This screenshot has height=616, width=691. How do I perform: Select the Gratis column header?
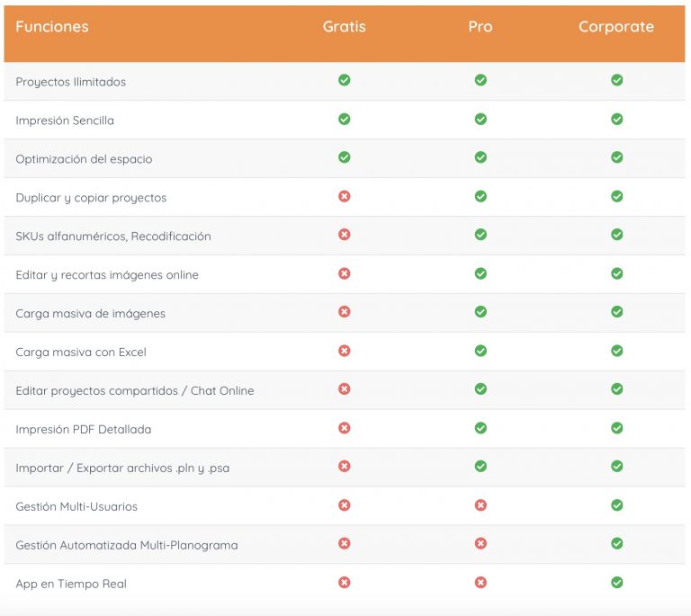coord(344,27)
